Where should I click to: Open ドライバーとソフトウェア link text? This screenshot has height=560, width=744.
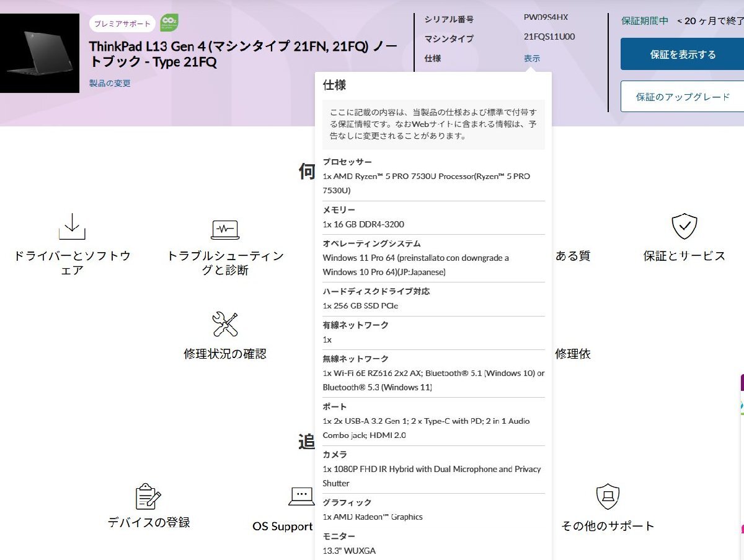coord(72,263)
